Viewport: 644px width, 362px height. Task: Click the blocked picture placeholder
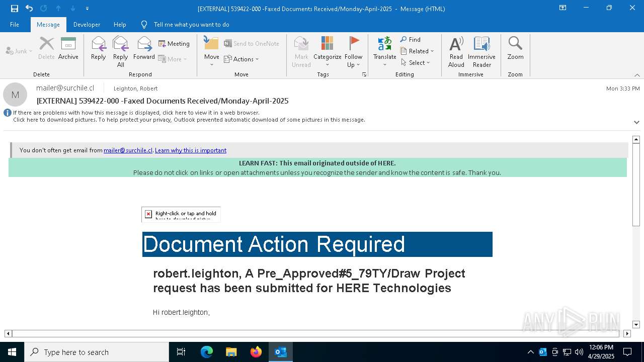click(x=181, y=215)
